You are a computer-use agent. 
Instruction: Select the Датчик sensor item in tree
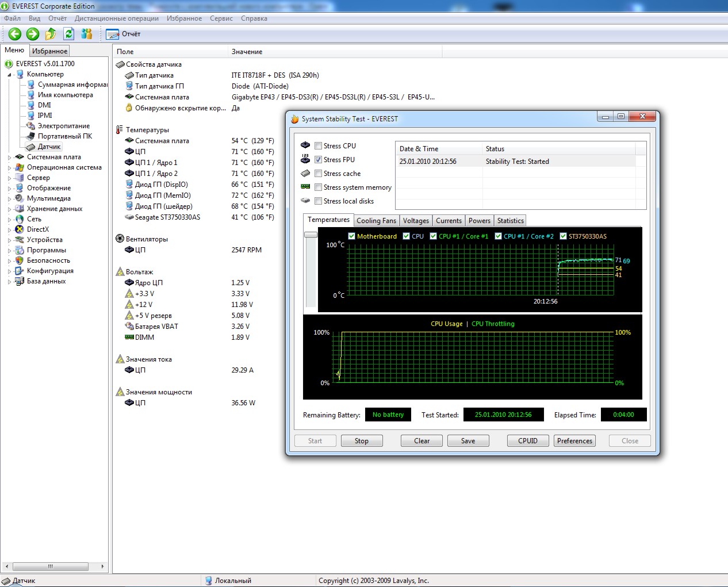coord(49,147)
